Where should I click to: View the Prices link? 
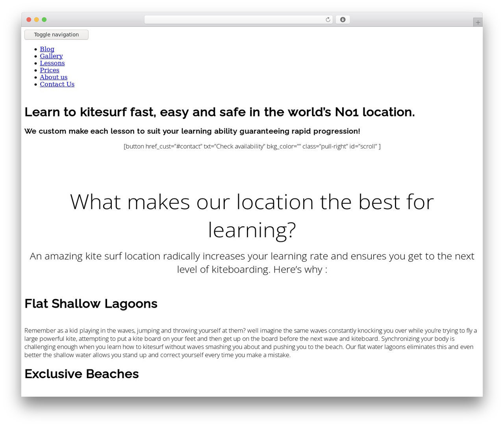coord(50,70)
